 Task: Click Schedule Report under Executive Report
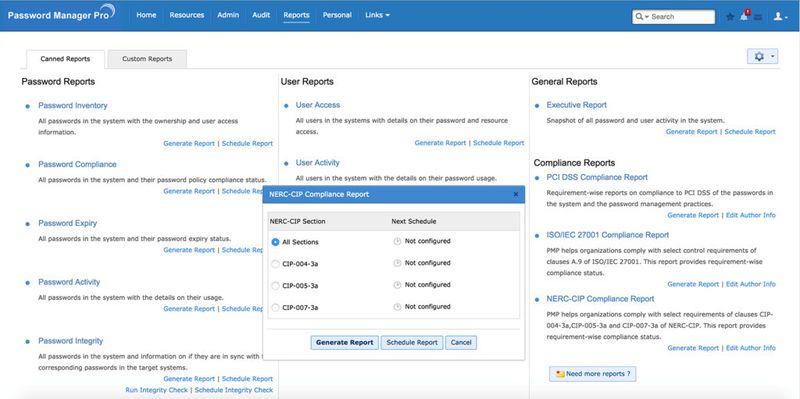pos(750,132)
